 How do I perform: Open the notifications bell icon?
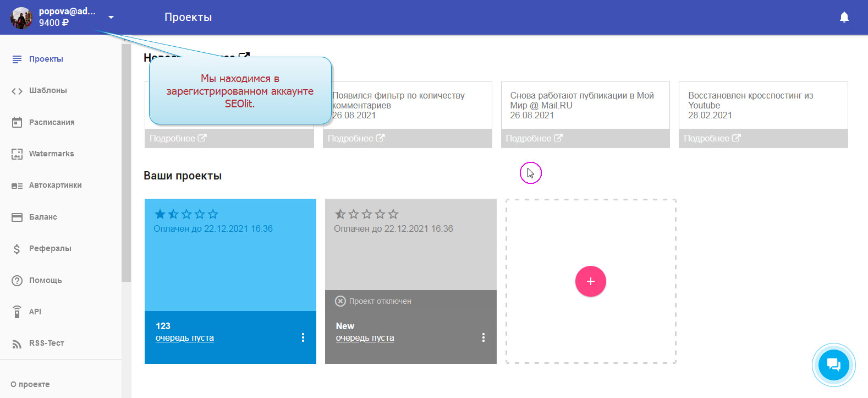(x=844, y=18)
